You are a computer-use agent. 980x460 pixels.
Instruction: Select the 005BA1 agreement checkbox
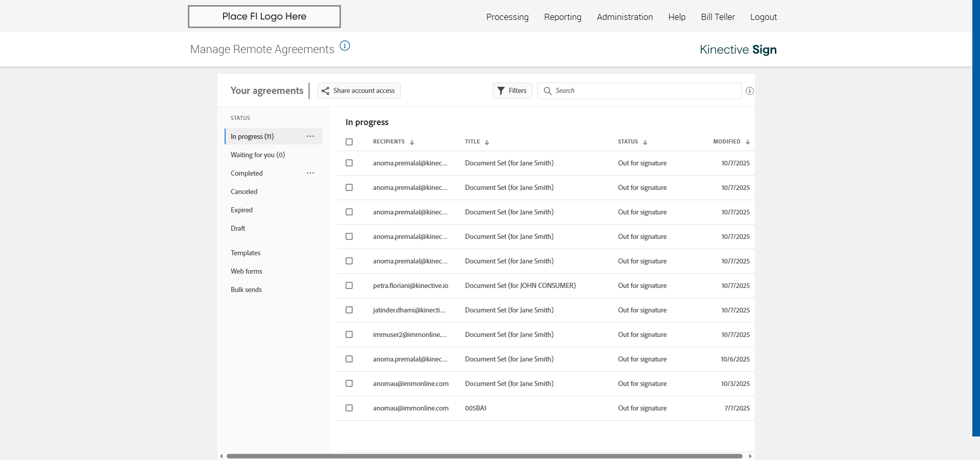coord(349,408)
